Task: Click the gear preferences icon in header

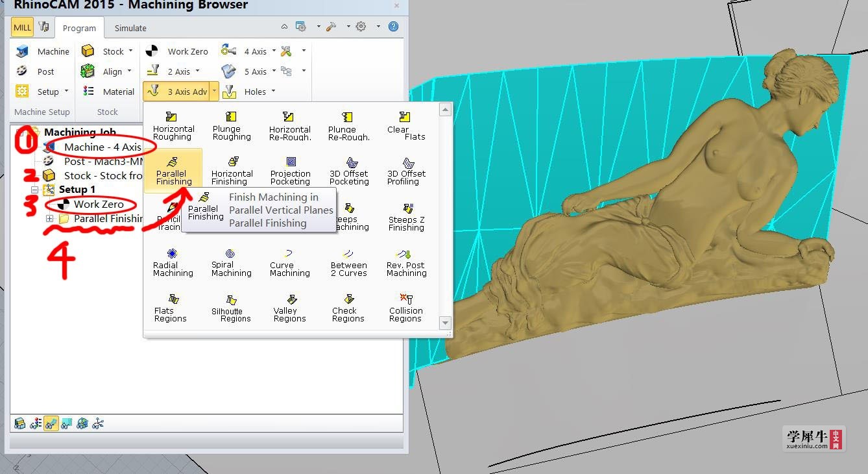Action: [x=361, y=27]
